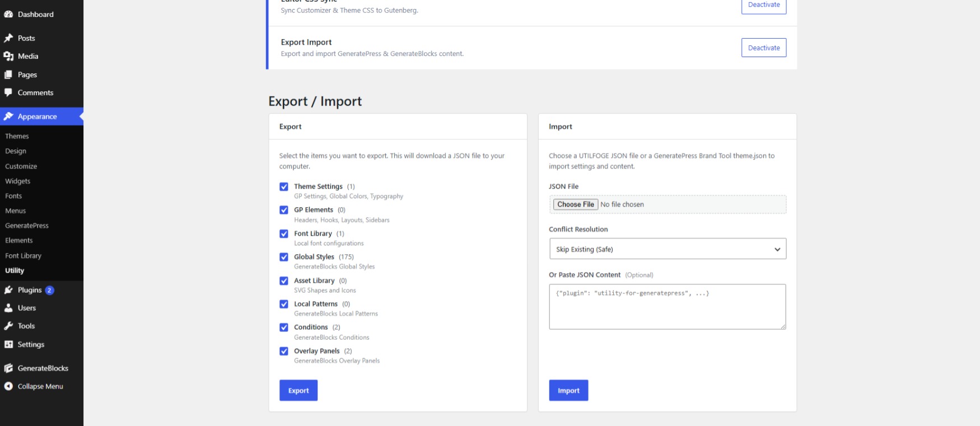The image size is (980, 426).
Task: Disable the Overlay Panels checkbox
Action: pyautogui.click(x=284, y=351)
